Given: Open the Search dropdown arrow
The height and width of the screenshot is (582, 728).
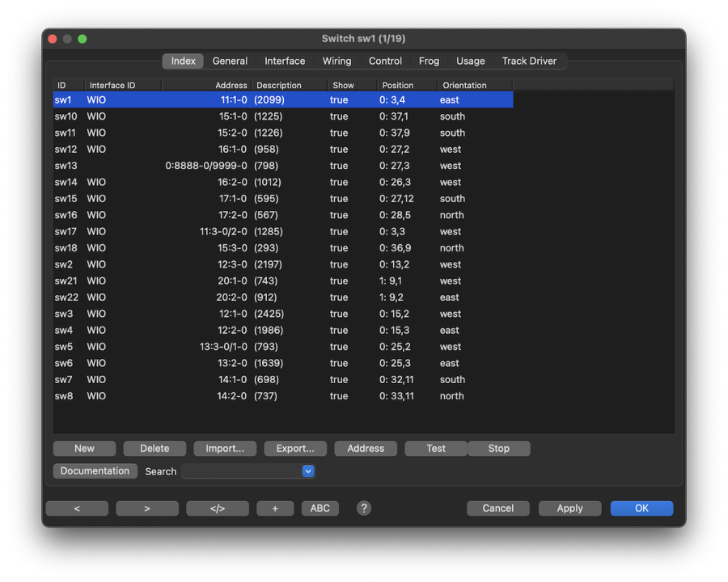Looking at the screenshot, I should [x=308, y=471].
